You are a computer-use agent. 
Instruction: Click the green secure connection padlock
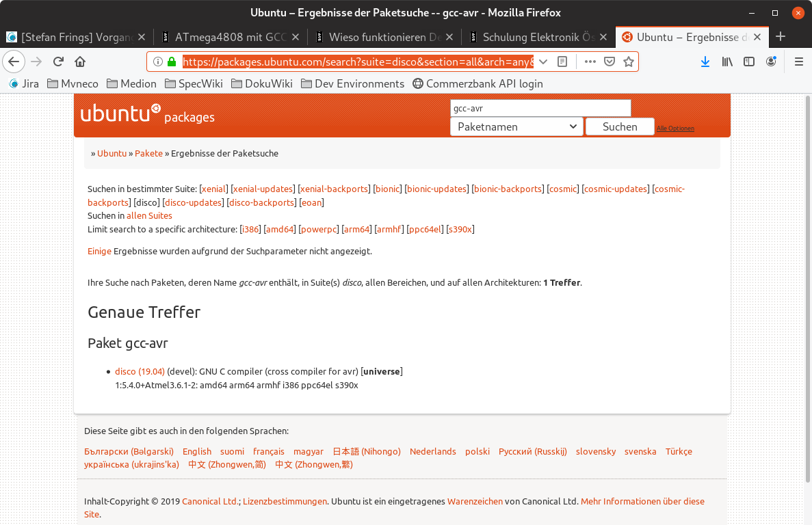(172, 62)
